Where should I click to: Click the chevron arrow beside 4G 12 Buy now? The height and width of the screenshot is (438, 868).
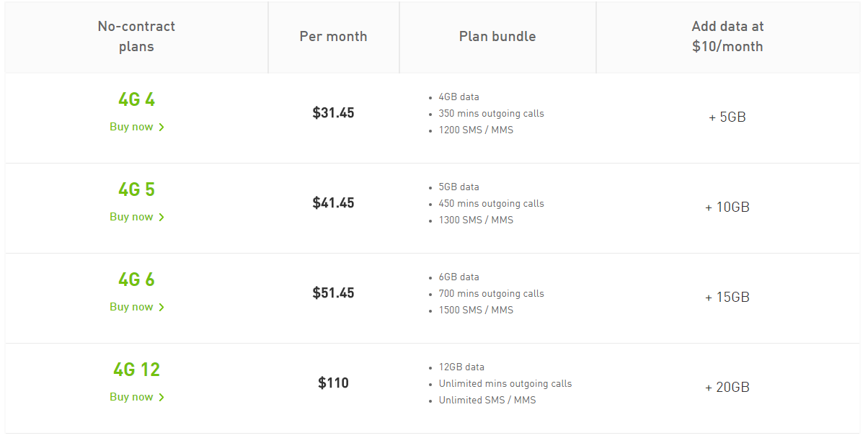(x=161, y=398)
